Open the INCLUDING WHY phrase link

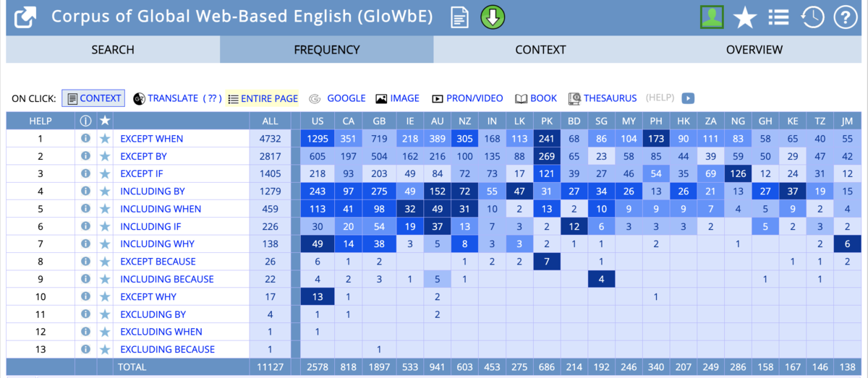pos(158,244)
